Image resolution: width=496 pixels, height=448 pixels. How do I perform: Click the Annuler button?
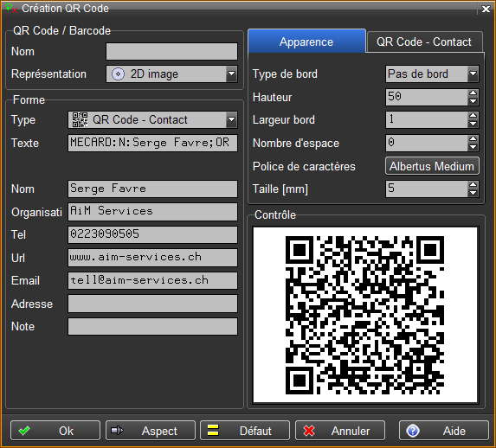(x=340, y=431)
